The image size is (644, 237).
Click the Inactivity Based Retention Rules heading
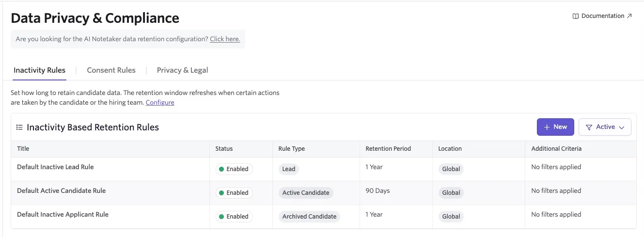point(93,127)
